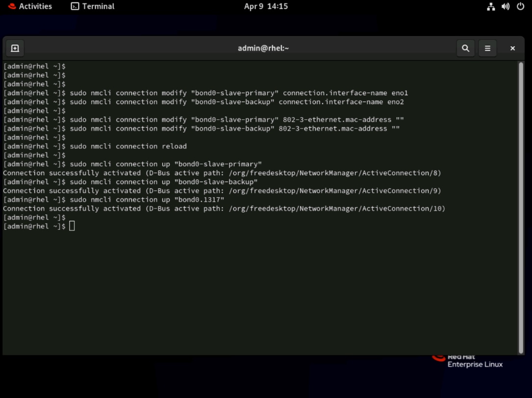Open a new terminal tab
This screenshot has height=398, width=532.
pos(15,48)
